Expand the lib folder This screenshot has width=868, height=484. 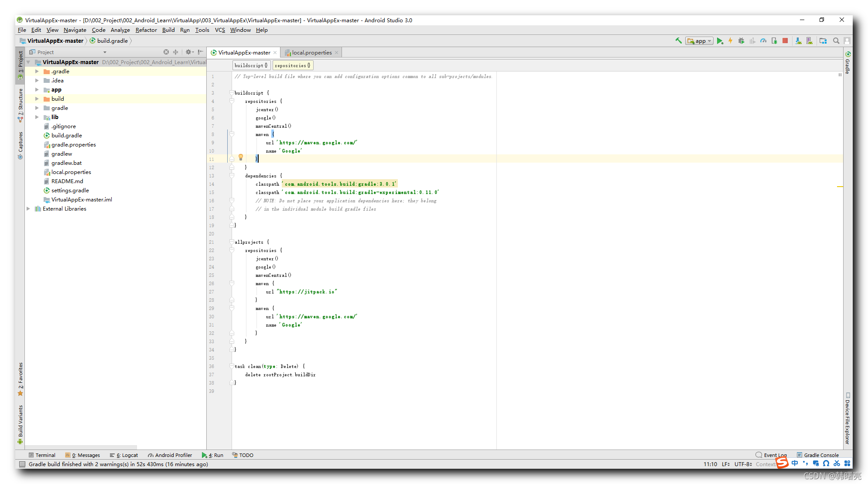(37, 117)
